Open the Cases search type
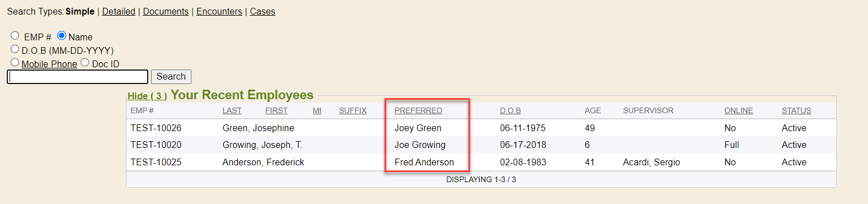This screenshot has width=868, height=204. pos(262,11)
